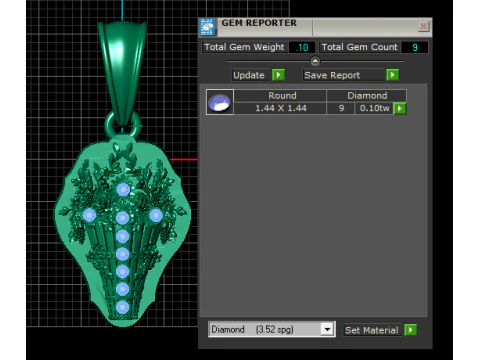The width and height of the screenshot is (480, 360).
Task: Click the 1.44 X 1.44 size cell
Action: (280, 108)
